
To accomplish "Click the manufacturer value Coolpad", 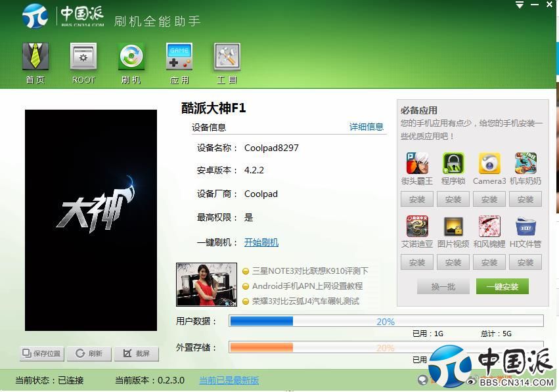I will (261, 194).
